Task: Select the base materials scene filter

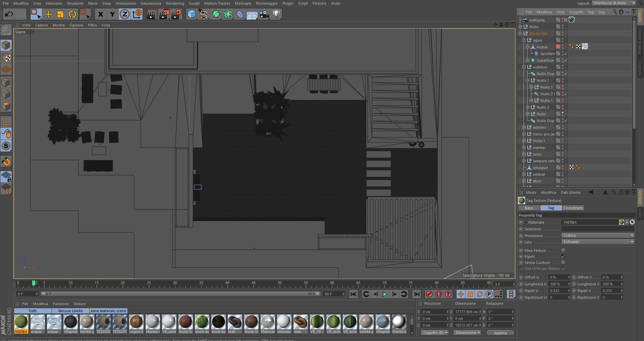Action: coord(109,311)
